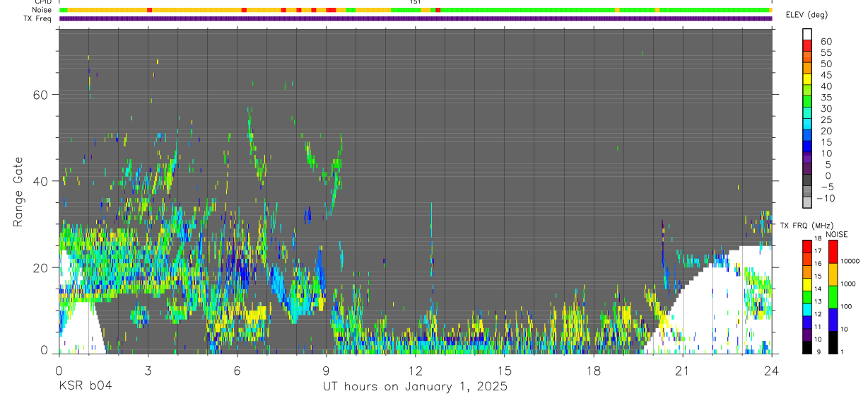
Task: Click the TX Freq row label at top
Action: coord(37,18)
